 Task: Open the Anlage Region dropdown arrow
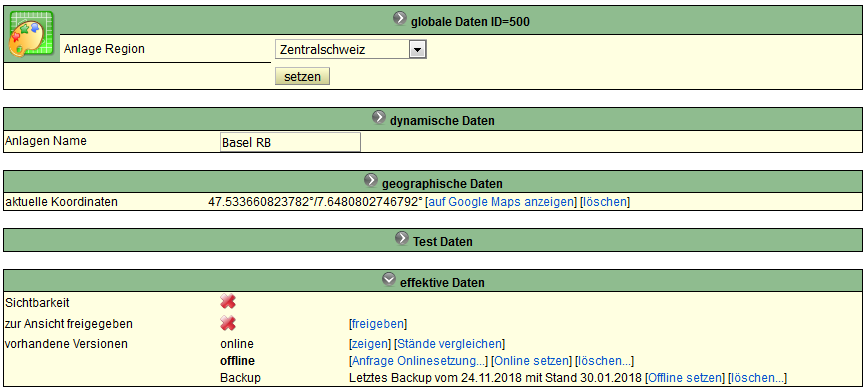tap(417, 50)
